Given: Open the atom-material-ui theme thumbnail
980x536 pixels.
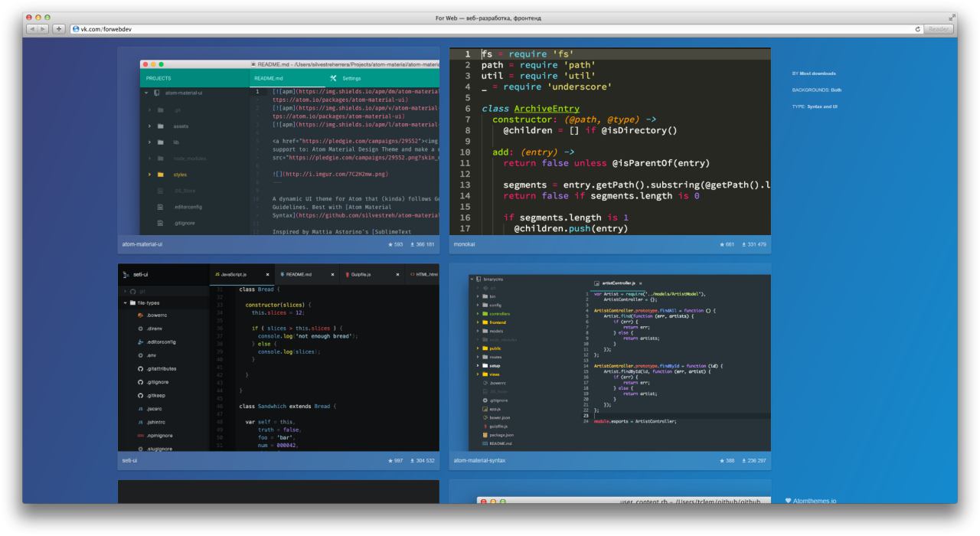Looking at the screenshot, I should [x=279, y=142].
